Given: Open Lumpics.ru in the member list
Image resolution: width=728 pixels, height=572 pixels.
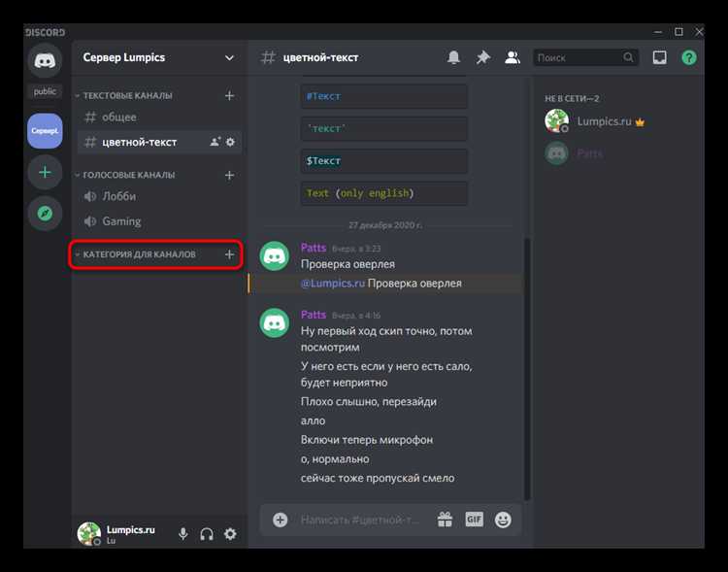Looking at the screenshot, I should 617,121.
